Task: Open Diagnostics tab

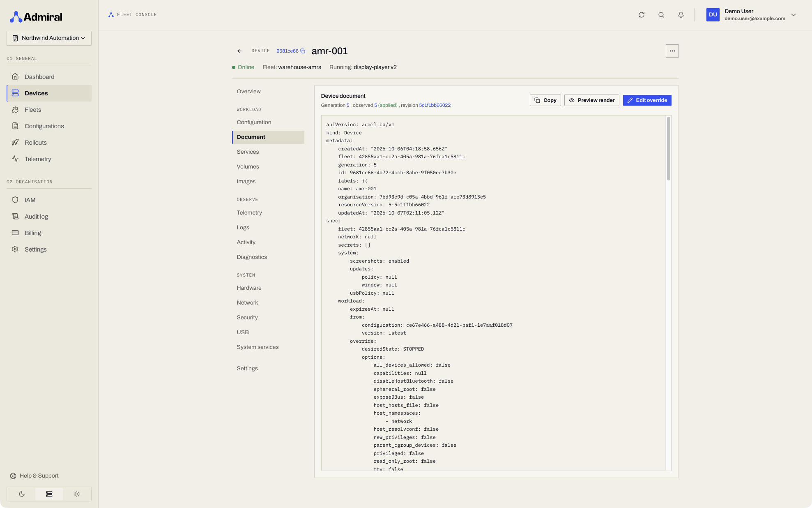Action: pyautogui.click(x=268, y=257)
